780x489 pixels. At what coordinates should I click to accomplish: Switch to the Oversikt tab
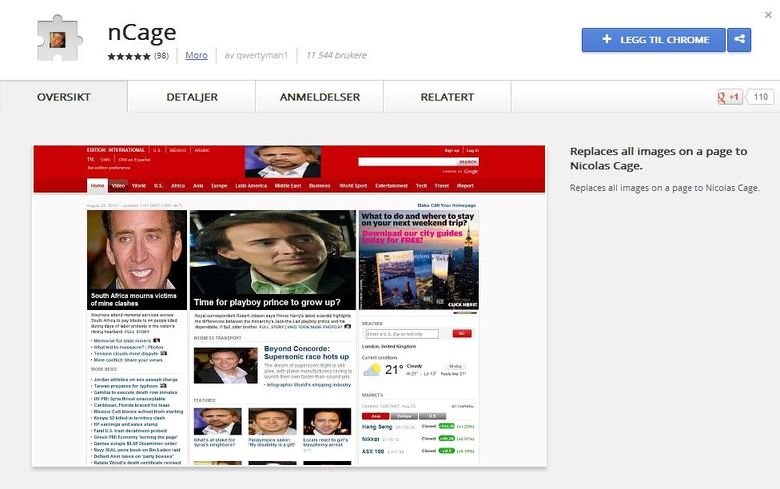click(x=64, y=97)
